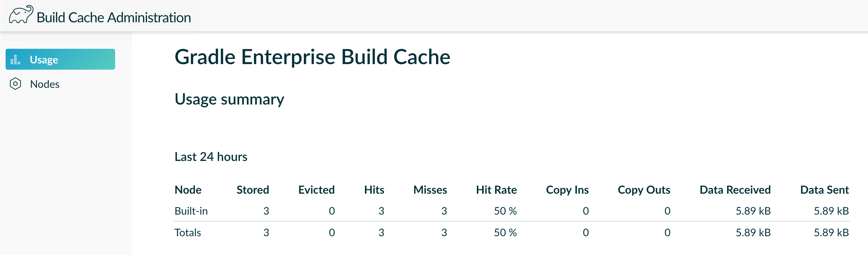Click the Misses column header
868x255 pixels.
[430, 190]
